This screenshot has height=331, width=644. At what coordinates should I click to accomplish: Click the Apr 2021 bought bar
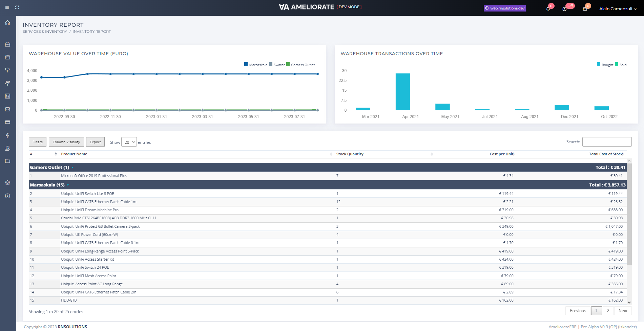point(403,92)
